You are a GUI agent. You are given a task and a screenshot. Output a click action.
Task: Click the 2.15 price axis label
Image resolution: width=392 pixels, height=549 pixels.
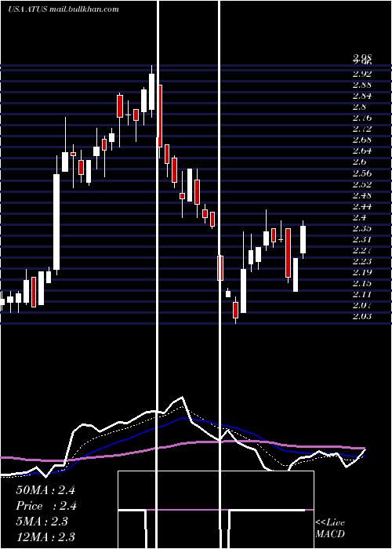point(362,283)
